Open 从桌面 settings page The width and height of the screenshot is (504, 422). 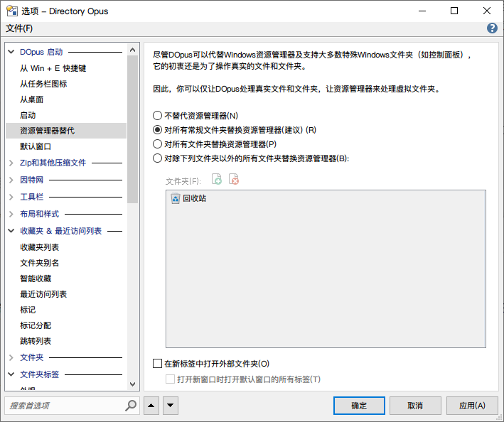(x=31, y=99)
